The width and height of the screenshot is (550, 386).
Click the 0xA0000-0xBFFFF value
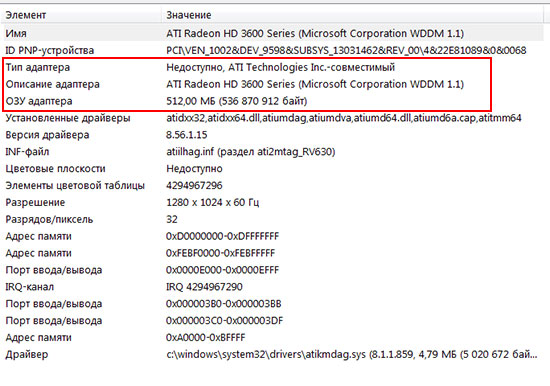(x=206, y=337)
